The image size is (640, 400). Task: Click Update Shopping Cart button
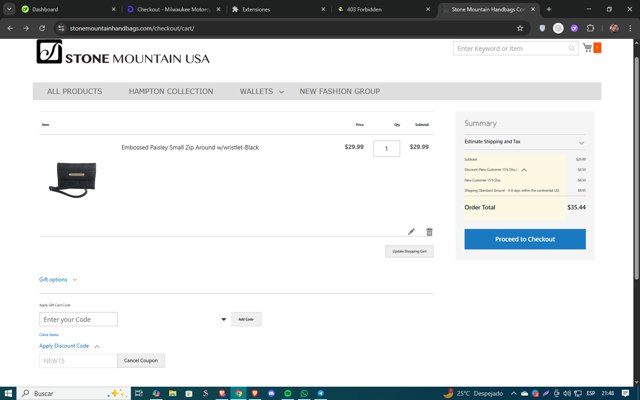(x=409, y=251)
